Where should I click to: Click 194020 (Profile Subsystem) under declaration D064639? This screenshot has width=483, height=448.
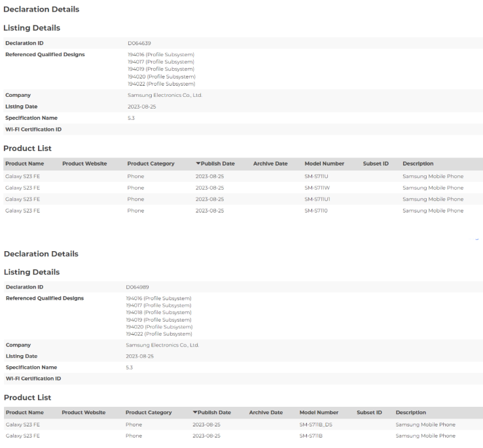pos(162,77)
